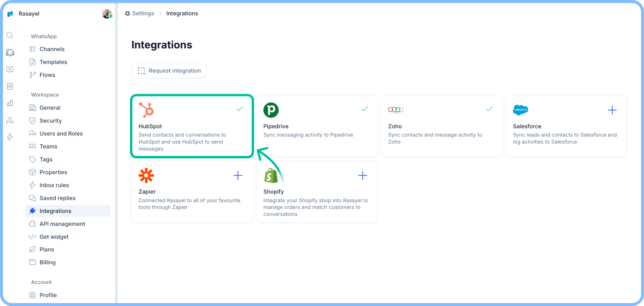This screenshot has height=306, width=644.
Task: Click the Salesforce cloud logo
Action: (x=521, y=110)
